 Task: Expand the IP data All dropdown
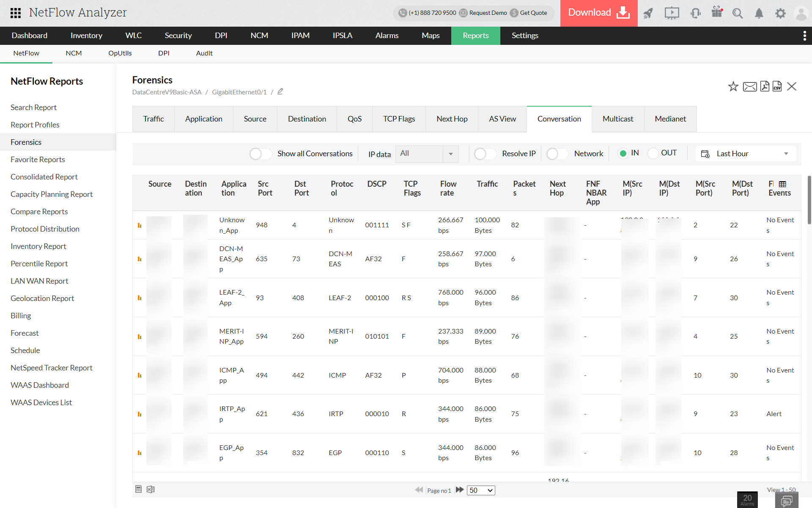point(450,153)
